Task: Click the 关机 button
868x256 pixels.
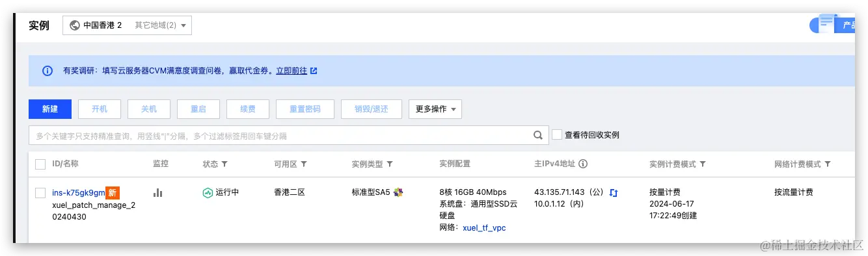Action: pos(149,109)
